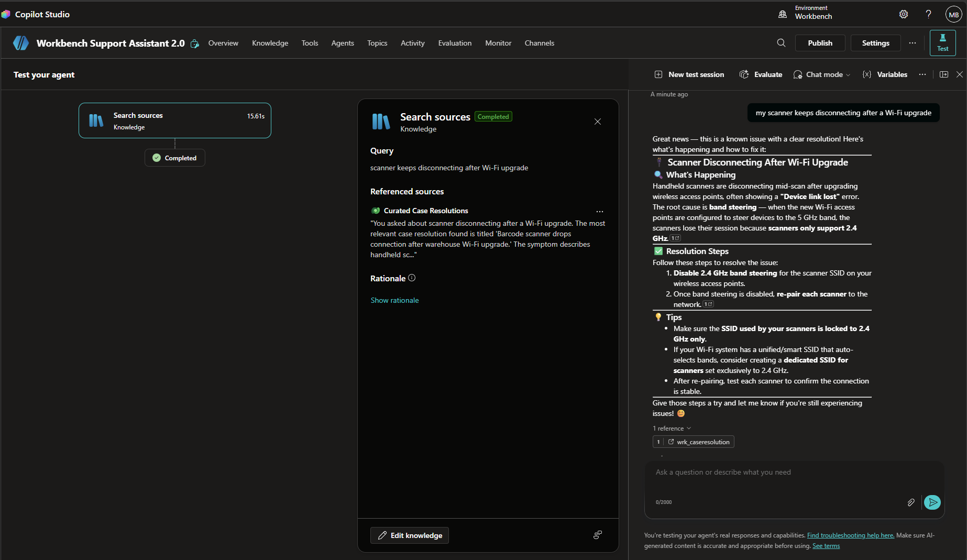Open options for Curated Case Resolutions source
Screen dimensions: 967x560
[x=600, y=211]
